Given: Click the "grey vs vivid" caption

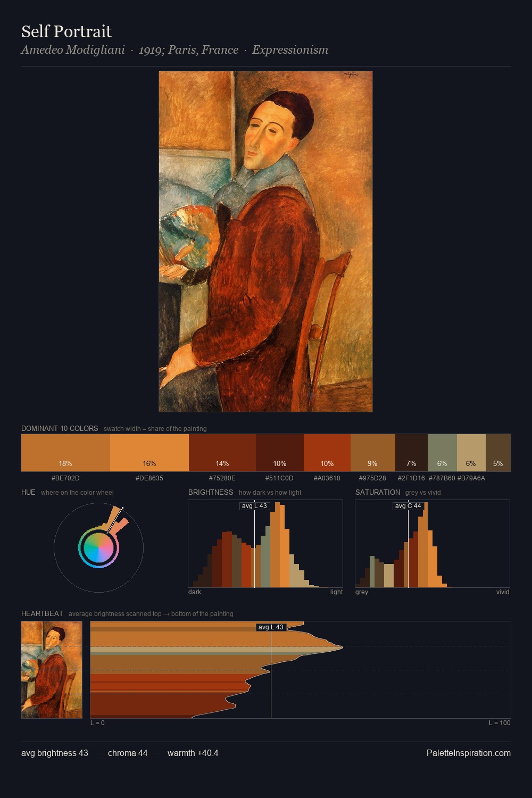Looking at the screenshot, I should 423,493.
